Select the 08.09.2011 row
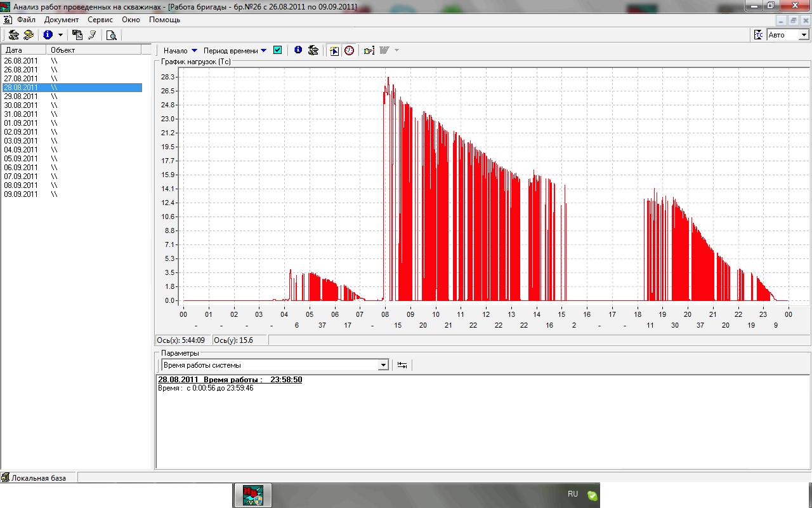This screenshot has height=508, width=812. (x=72, y=185)
